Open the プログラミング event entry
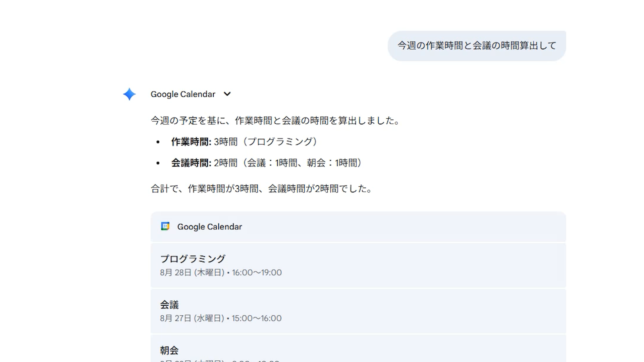Screen dimensions: 644x362 193,259
